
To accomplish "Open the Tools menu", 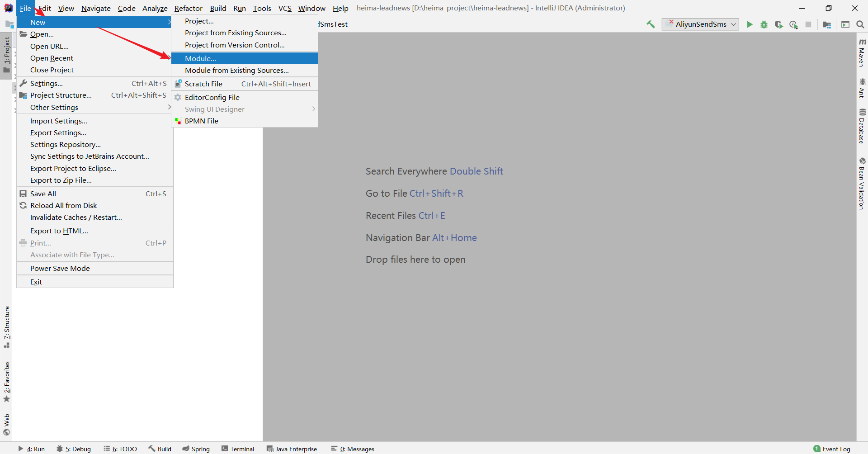I will 262,8.
